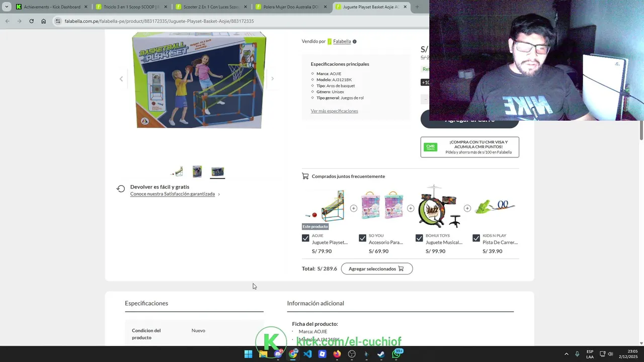Select the Juguete Playset Basket Aojie tab
644x362 pixels.
point(371,7)
